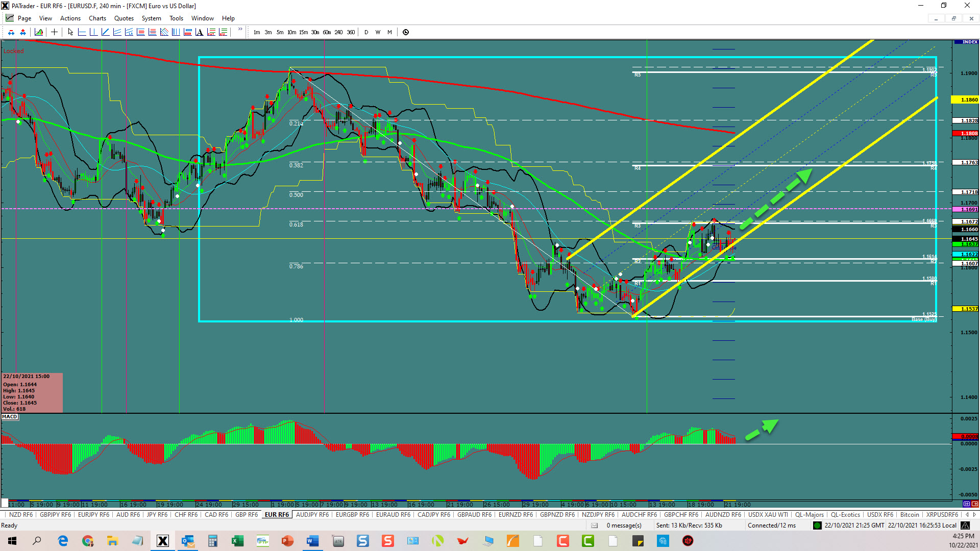The image size is (980, 551).
Task: Choose the horizontal line drawing tool
Action: pos(82,32)
